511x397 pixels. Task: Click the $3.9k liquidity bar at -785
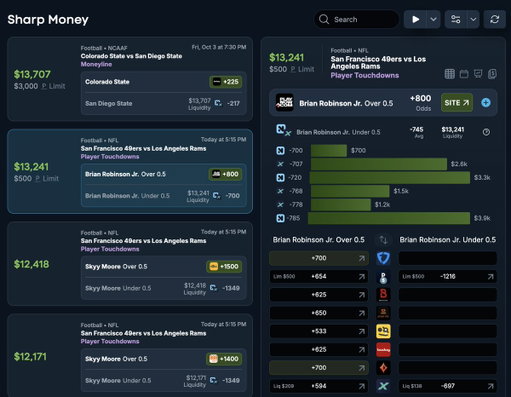389,218
